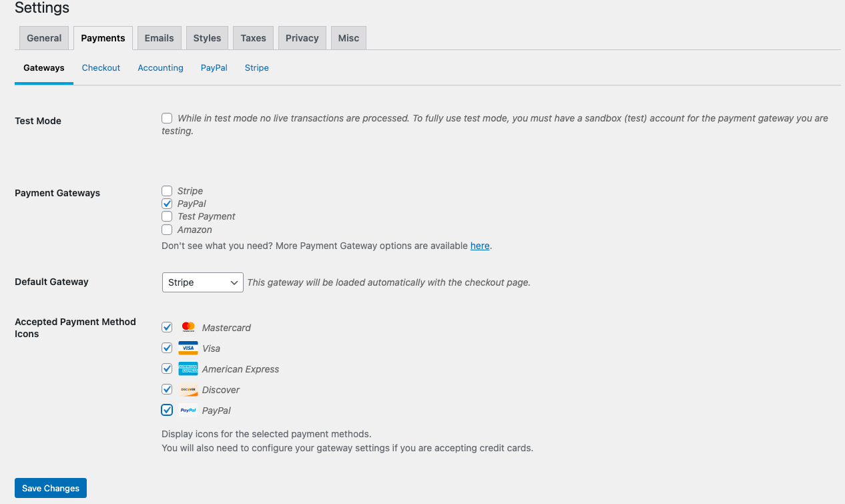The width and height of the screenshot is (845, 504).
Task: Open the Default Gateway dropdown
Action: click(203, 282)
